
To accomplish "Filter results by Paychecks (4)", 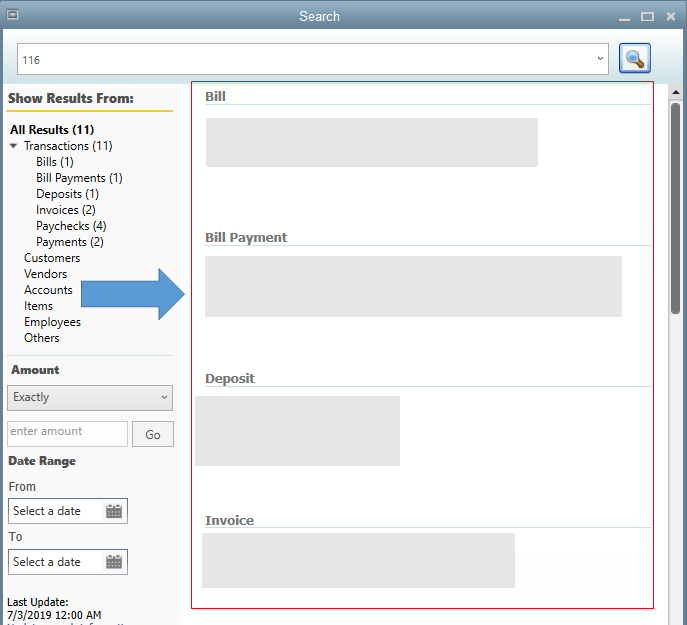I will pos(71,226).
